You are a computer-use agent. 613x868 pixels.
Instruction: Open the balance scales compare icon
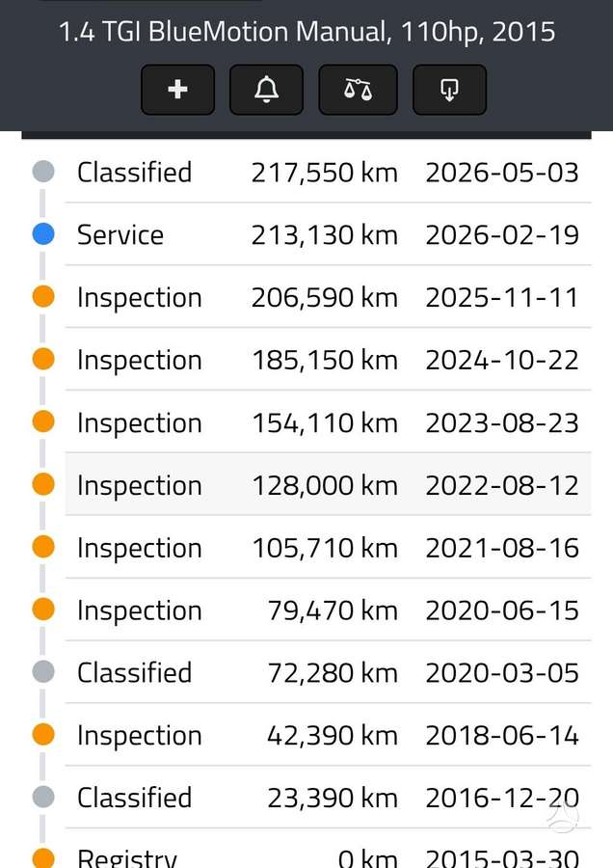click(358, 90)
